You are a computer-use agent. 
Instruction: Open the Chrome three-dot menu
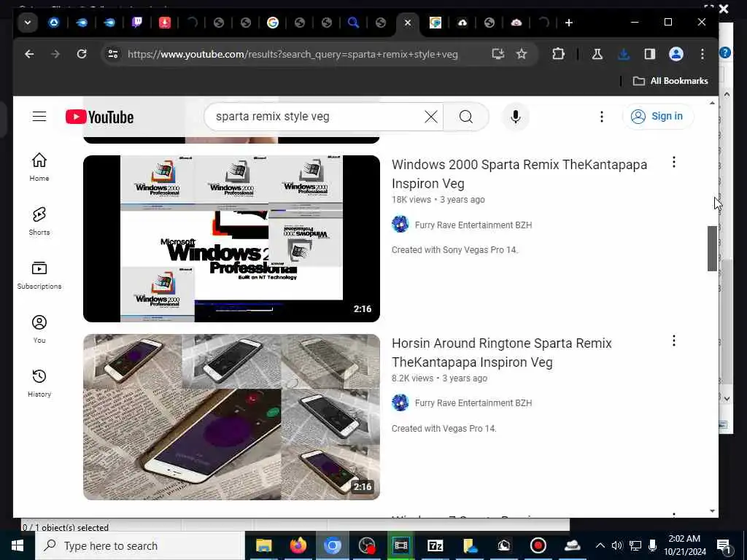click(703, 54)
